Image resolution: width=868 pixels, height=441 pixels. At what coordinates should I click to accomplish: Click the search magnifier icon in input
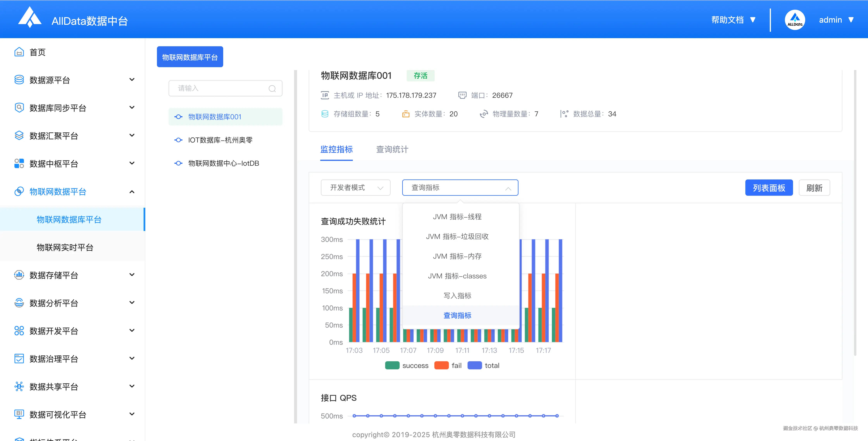click(x=272, y=88)
